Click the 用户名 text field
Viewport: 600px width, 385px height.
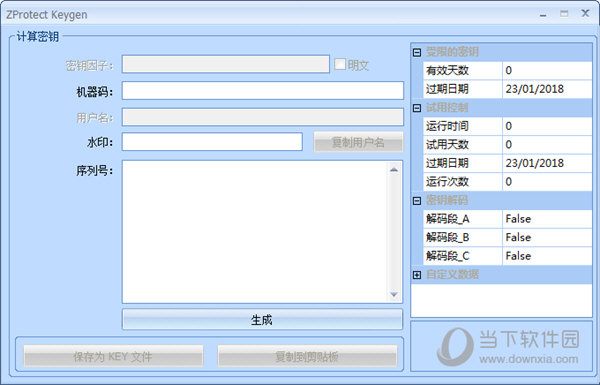262,117
